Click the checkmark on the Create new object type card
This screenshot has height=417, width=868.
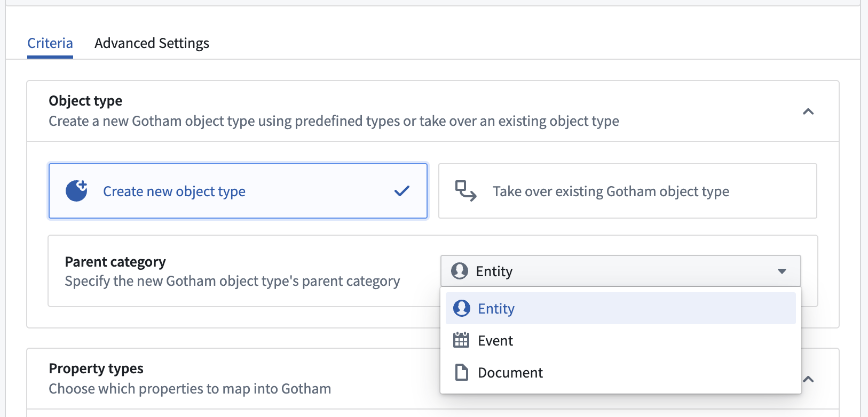pos(402,191)
